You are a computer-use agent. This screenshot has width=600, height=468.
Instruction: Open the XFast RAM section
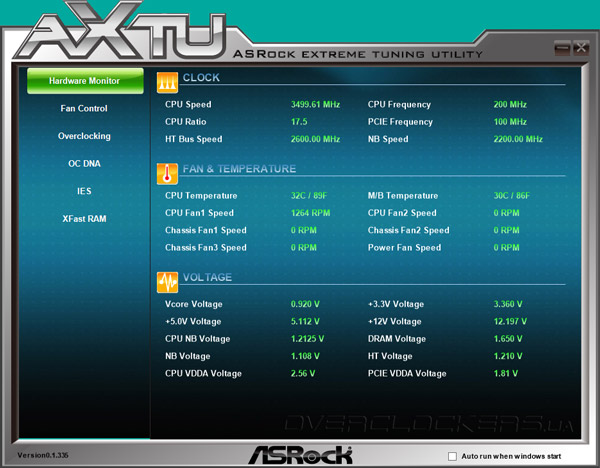click(x=84, y=219)
